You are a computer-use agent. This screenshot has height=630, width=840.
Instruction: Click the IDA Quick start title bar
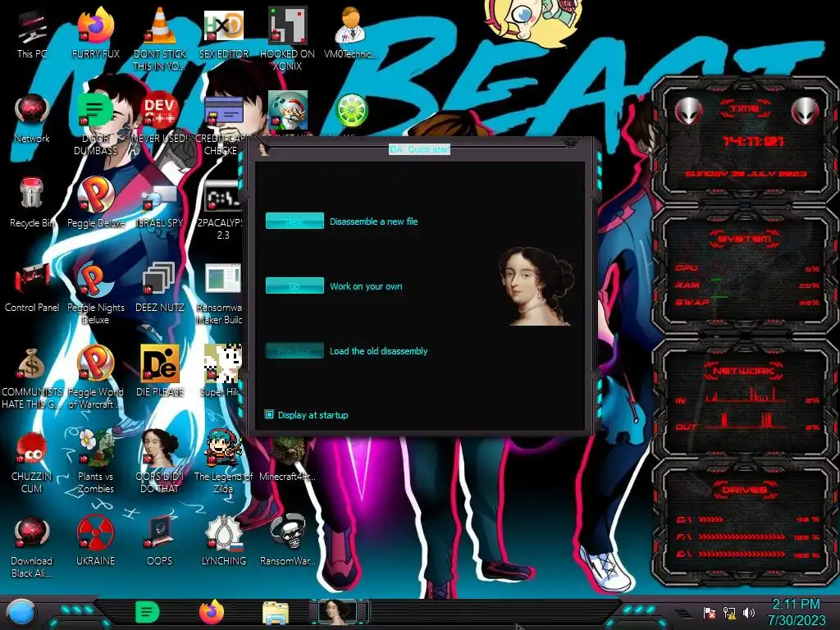click(x=419, y=149)
